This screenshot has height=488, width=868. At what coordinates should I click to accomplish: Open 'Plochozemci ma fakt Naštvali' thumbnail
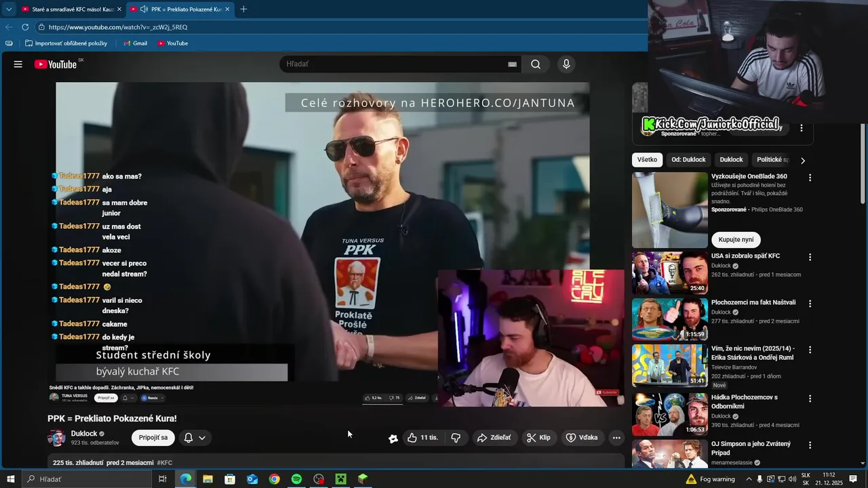click(x=670, y=319)
